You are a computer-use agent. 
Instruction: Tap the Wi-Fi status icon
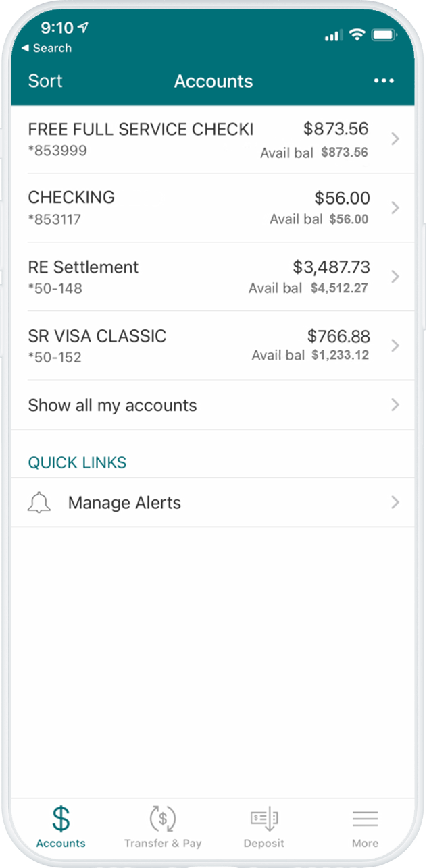pyautogui.click(x=357, y=35)
